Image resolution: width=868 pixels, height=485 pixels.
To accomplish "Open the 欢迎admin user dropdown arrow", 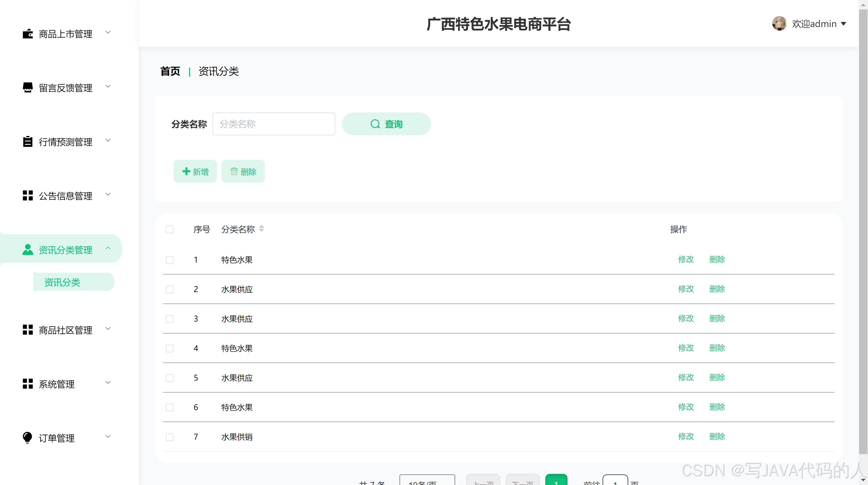I will coord(844,24).
